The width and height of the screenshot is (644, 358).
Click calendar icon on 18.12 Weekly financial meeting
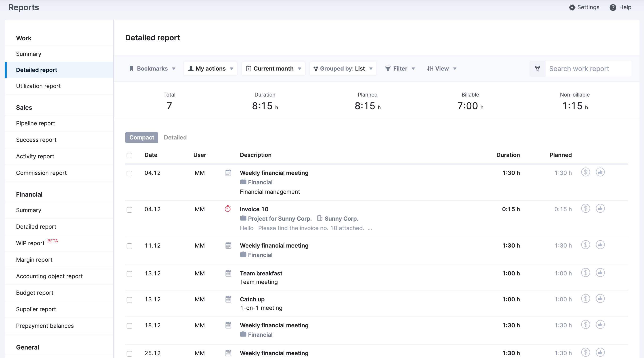(228, 325)
